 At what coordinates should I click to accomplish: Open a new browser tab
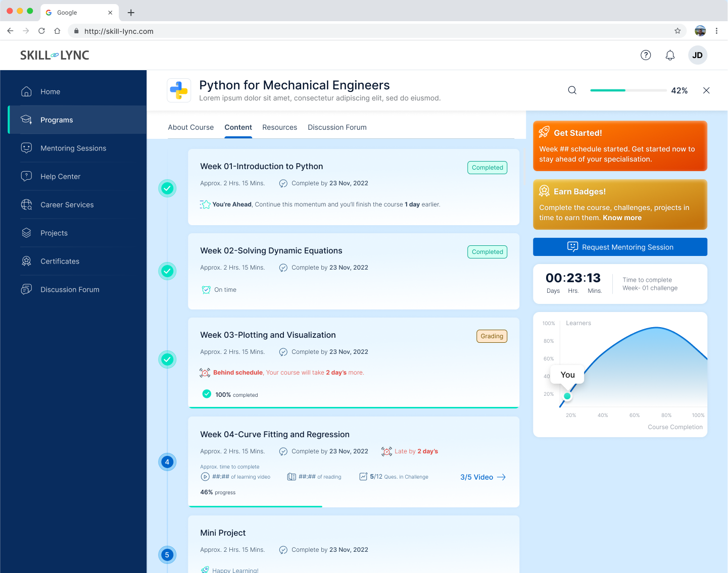131,13
